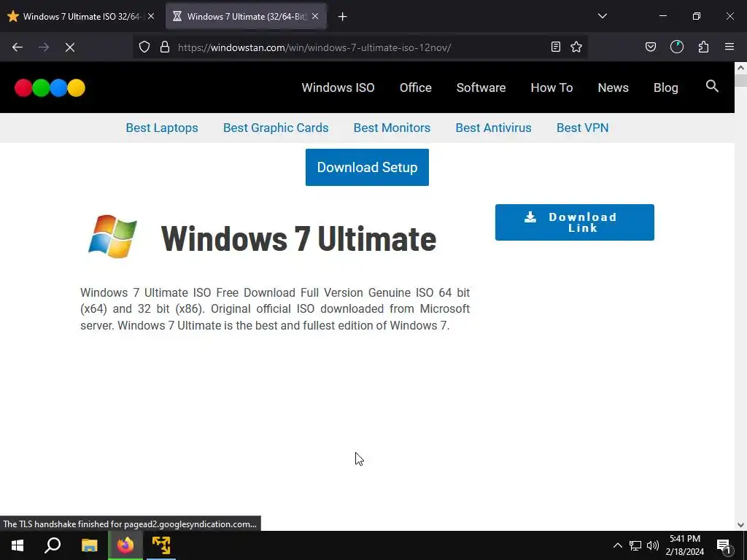Open the circular toolbar icon next to Pocket
Screen dimensions: 747x560
pyautogui.click(x=677, y=47)
